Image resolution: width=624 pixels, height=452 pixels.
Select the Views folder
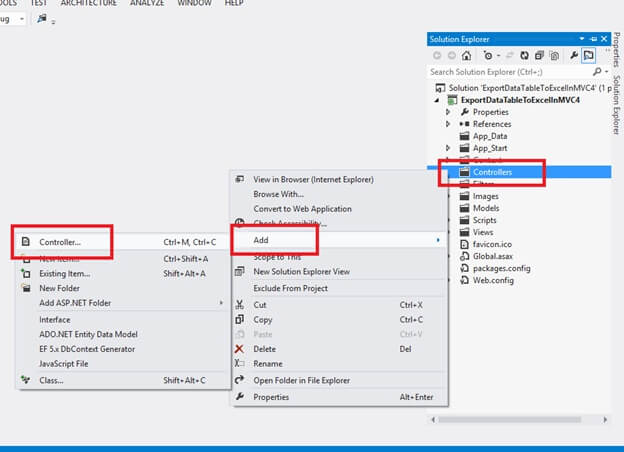[483, 232]
